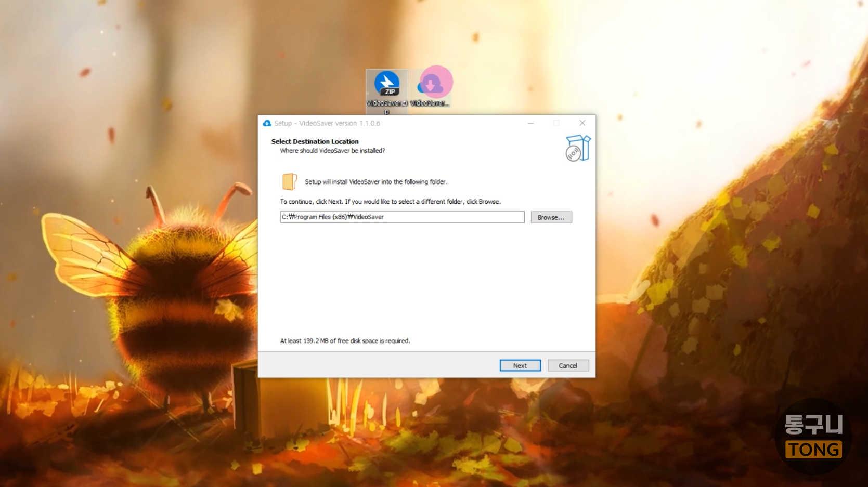Cancel the VideoSaver setup
The height and width of the screenshot is (487, 868).
coord(568,365)
